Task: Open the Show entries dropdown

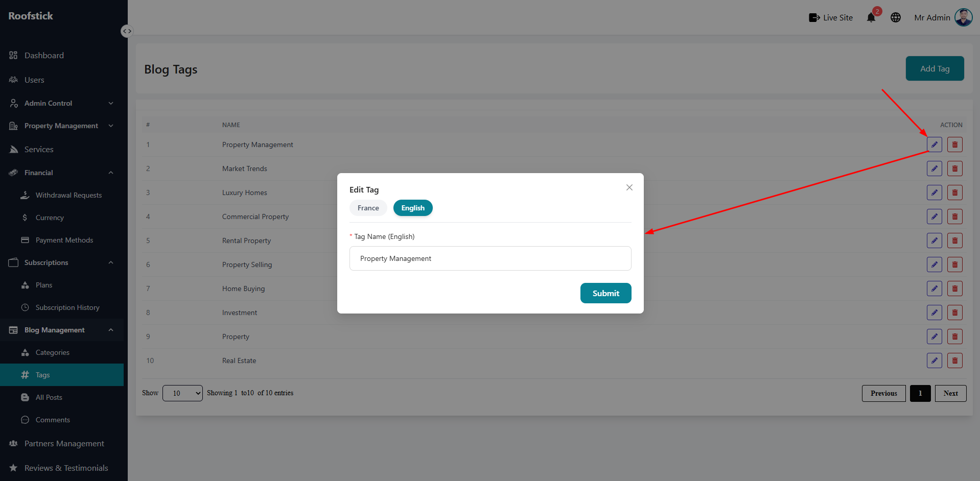Action: click(182, 393)
